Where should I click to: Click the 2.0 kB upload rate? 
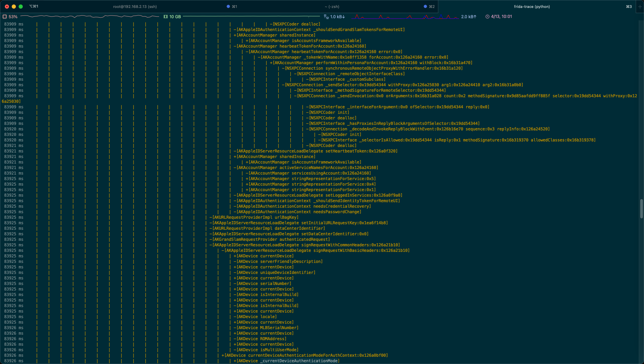tap(469, 17)
